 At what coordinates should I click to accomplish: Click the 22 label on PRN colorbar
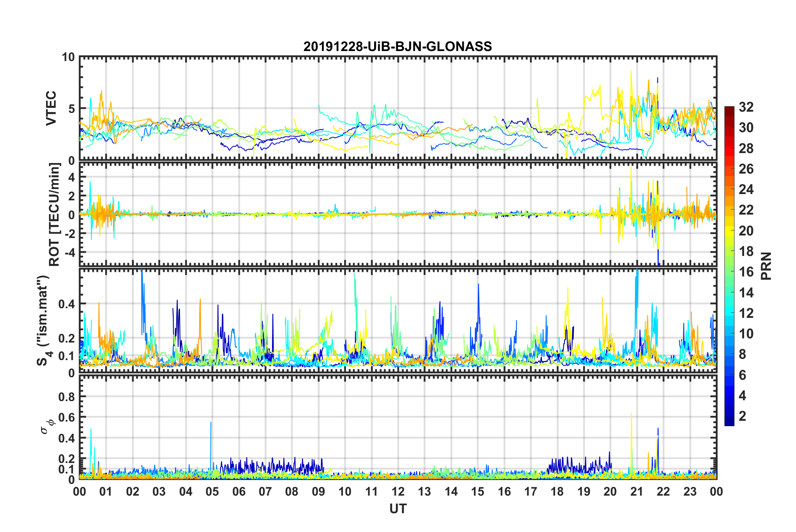coord(746,210)
